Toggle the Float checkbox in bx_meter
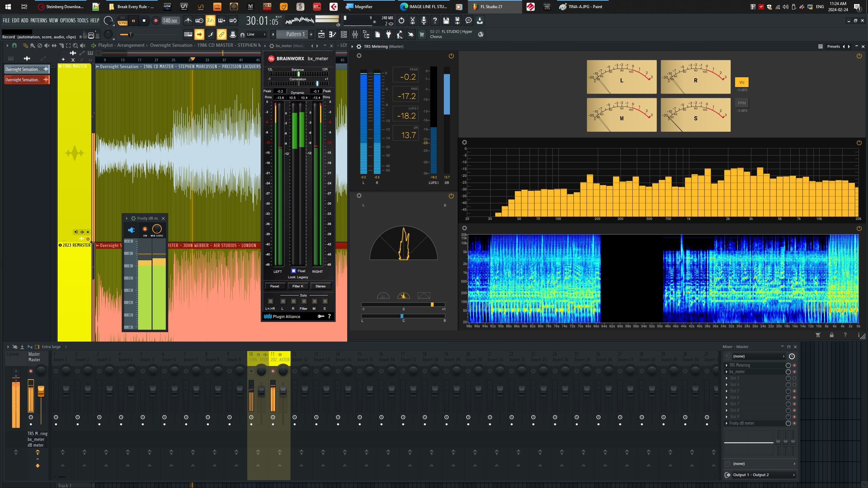 click(294, 271)
